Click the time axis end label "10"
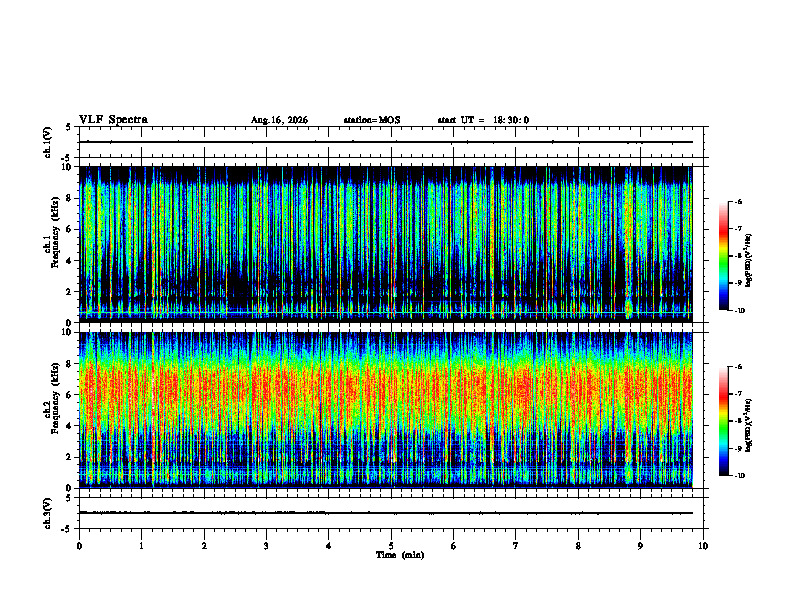 click(x=703, y=546)
